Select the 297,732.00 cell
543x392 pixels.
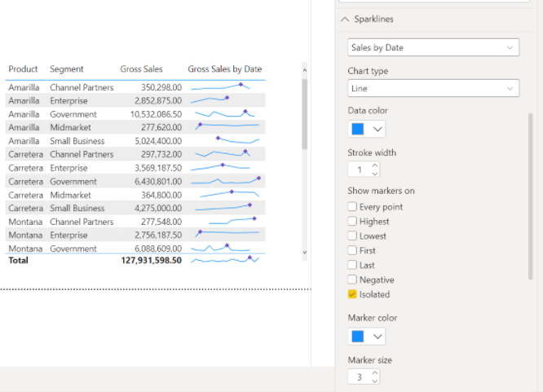pyautogui.click(x=161, y=154)
